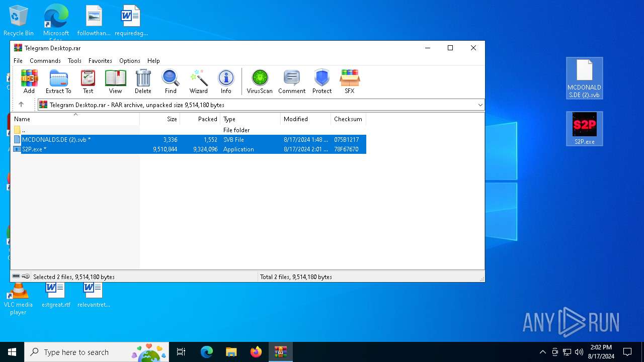644x362 pixels.
Task: Click the file type cell 'Application'
Action: coord(238,149)
